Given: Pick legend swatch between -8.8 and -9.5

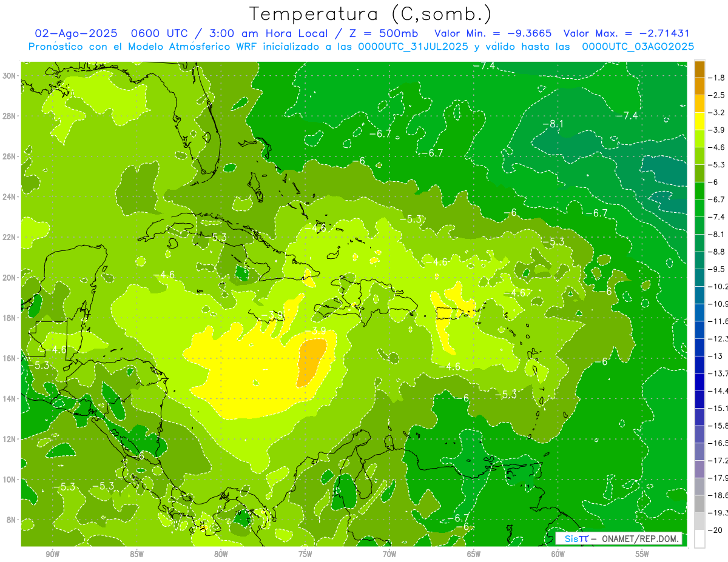Looking at the screenshot, I should coord(699,260).
